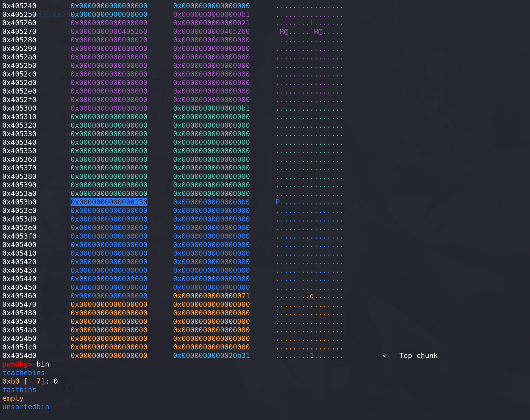The width and height of the screenshot is (530, 420).
Task: Select the address 0x405240
Action: (19, 6)
